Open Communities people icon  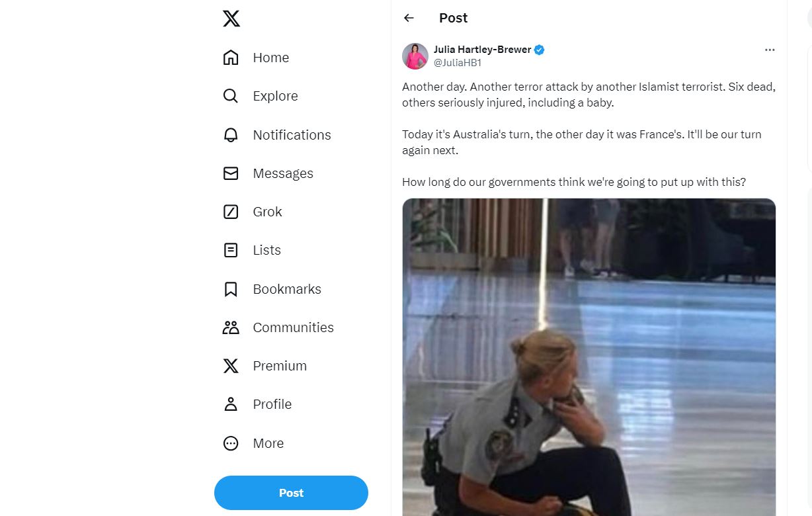click(x=231, y=327)
